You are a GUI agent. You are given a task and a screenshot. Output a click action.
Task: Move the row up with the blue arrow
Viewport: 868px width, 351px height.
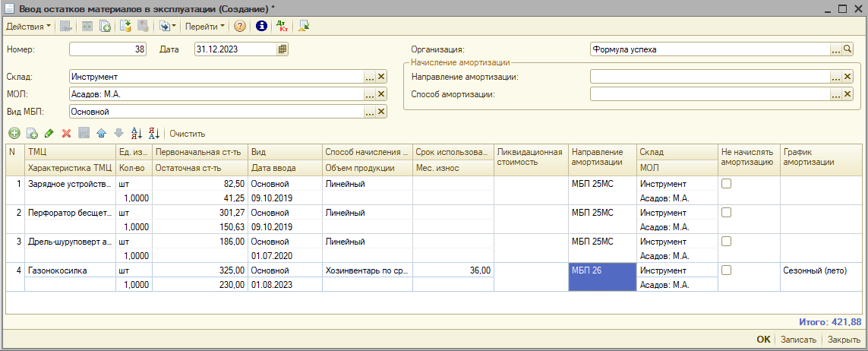[x=101, y=134]
